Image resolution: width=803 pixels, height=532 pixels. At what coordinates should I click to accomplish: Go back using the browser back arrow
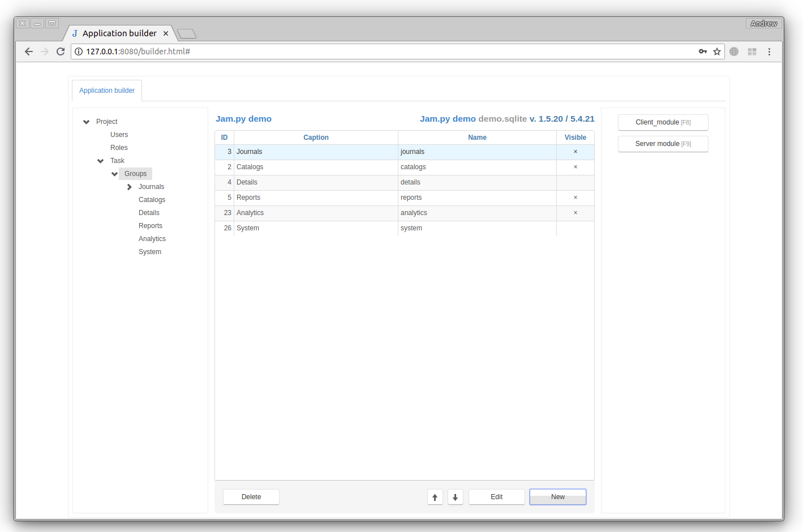click(29, 52)
